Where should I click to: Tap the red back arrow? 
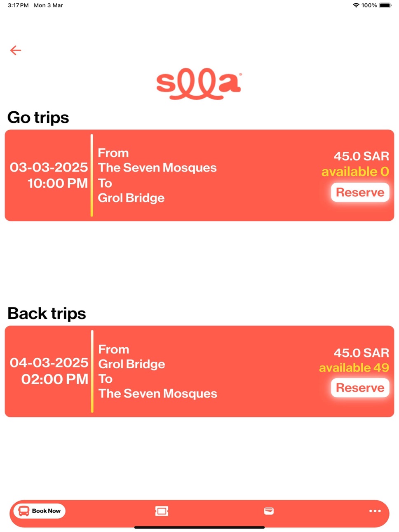tap(16, 50)
